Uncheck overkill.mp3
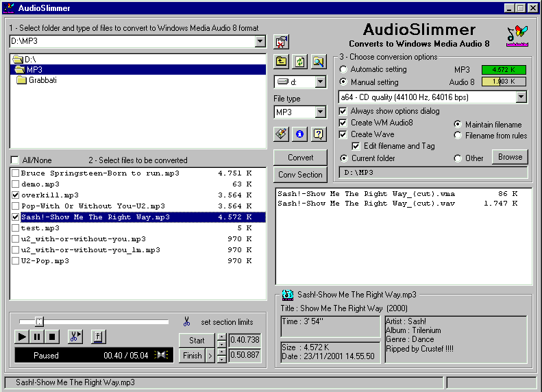Screen dimensions: 542x392 tap(15, 195)
